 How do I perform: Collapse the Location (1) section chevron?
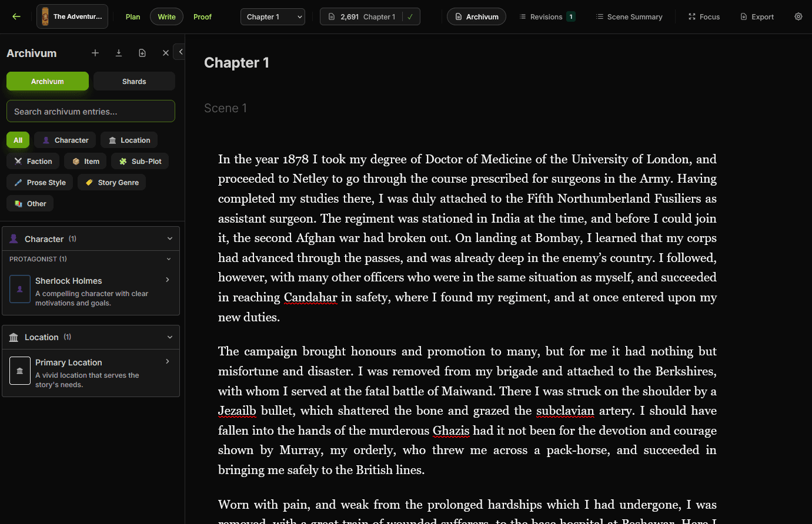[x=170, y=337]
